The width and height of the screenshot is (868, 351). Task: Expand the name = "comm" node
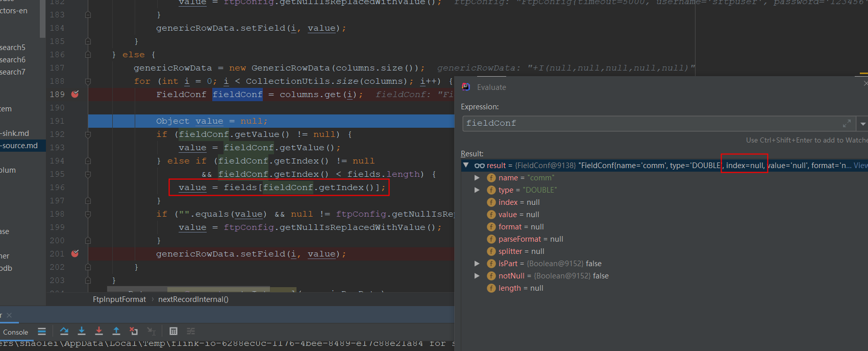point(477,177)
